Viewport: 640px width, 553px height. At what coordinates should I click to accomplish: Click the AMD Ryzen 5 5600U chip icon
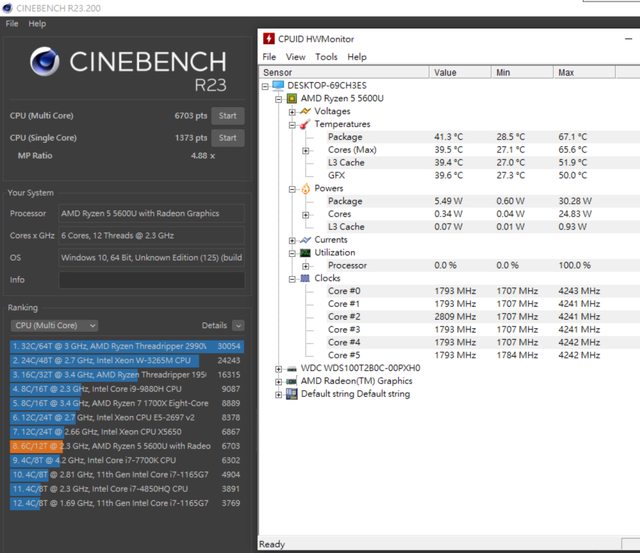pyautogui.click(x=292, y=99)
